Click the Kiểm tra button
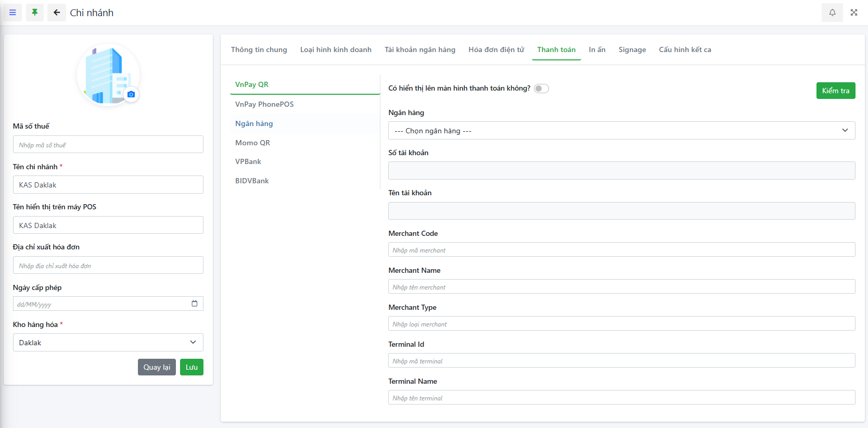The image size is (868, 428). click(x=835, y=91)
